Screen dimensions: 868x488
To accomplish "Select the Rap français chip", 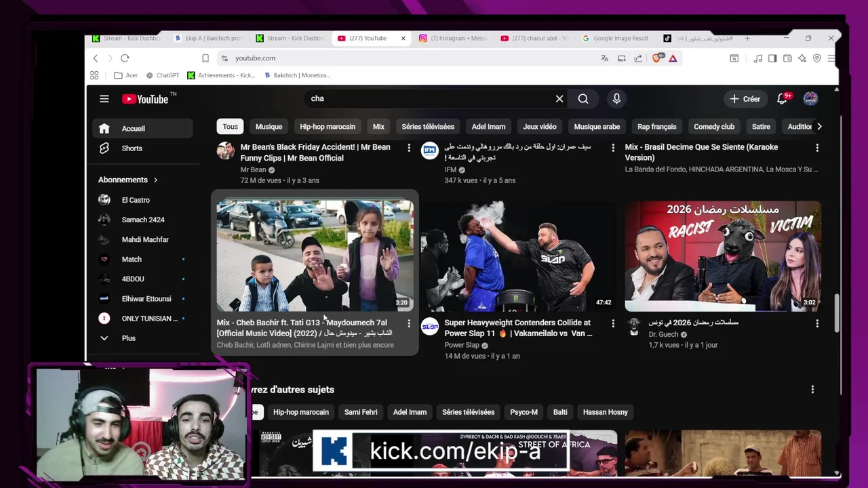I will pos(657,127).
